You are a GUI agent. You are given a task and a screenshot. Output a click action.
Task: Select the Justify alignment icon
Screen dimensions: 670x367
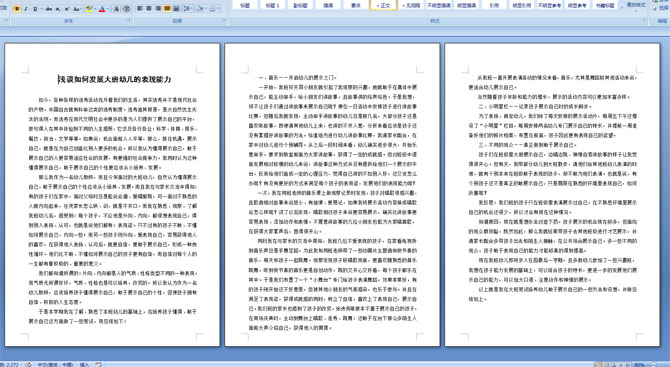(167, 9)
